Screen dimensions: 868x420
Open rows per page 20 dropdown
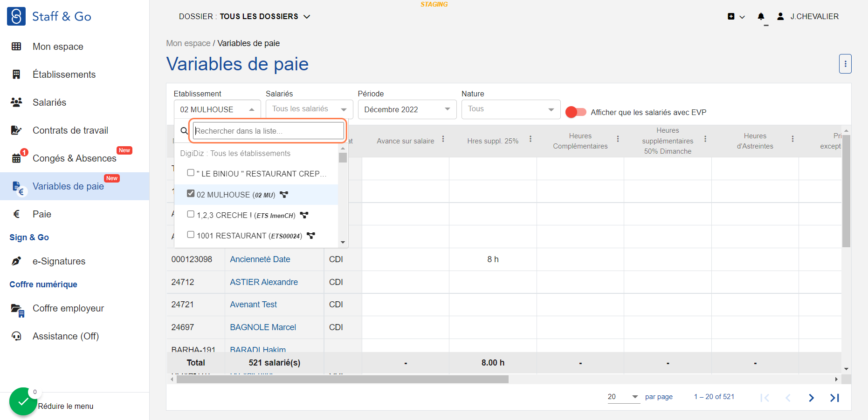click(x=624, y=397)
